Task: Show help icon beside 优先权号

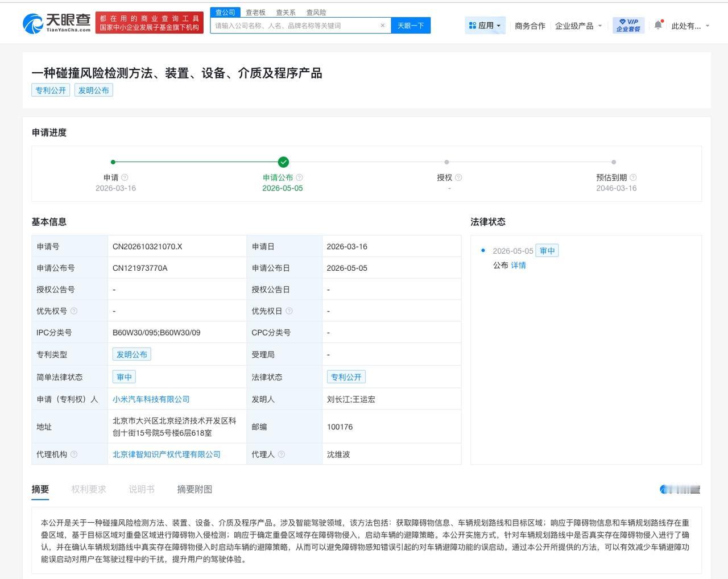Action: tap(74, 311)
